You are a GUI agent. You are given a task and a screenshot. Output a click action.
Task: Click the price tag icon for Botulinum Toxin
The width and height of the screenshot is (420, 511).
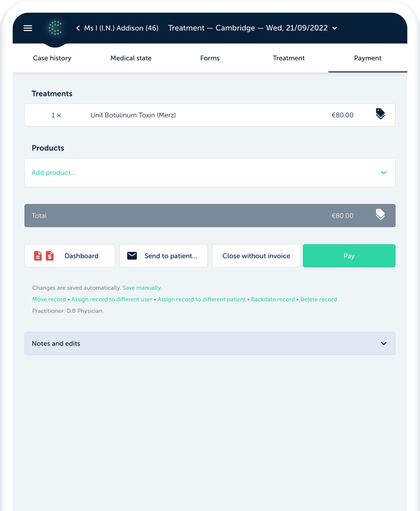tap(380, 114)
